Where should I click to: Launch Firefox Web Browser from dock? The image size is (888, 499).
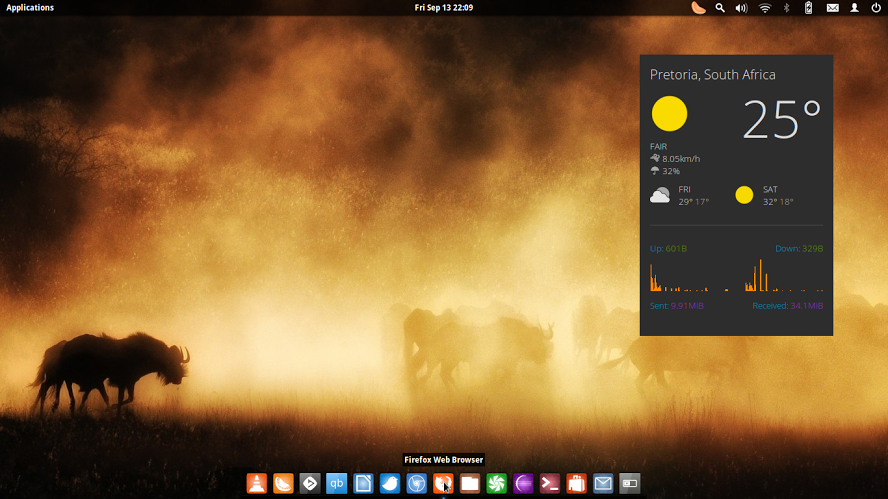(x=443, y=483)
